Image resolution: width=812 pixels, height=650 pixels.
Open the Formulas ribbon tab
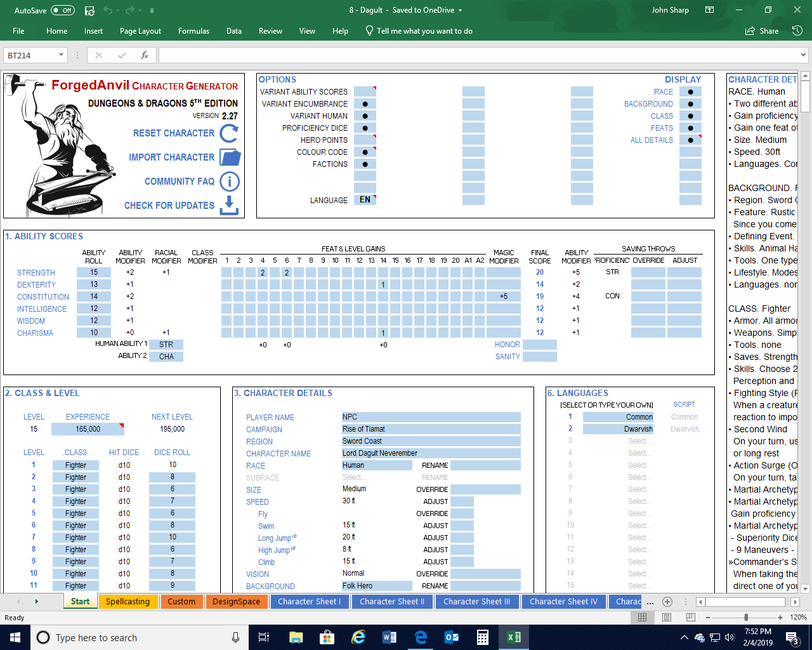coord(193,30)
